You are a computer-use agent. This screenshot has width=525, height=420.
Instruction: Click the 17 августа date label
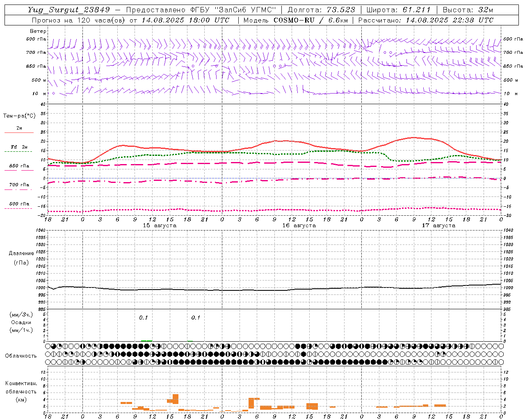click(438, 226)
